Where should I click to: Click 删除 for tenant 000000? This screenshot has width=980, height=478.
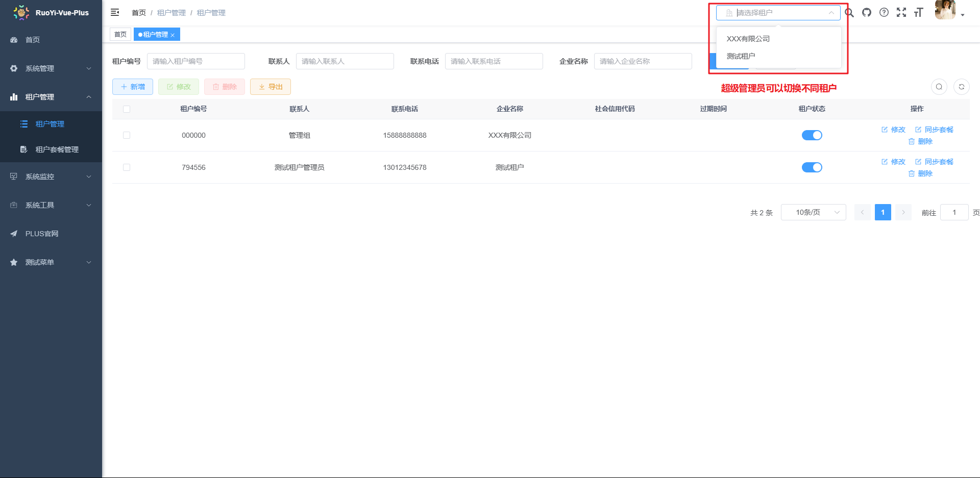click(x=920, y=141)
